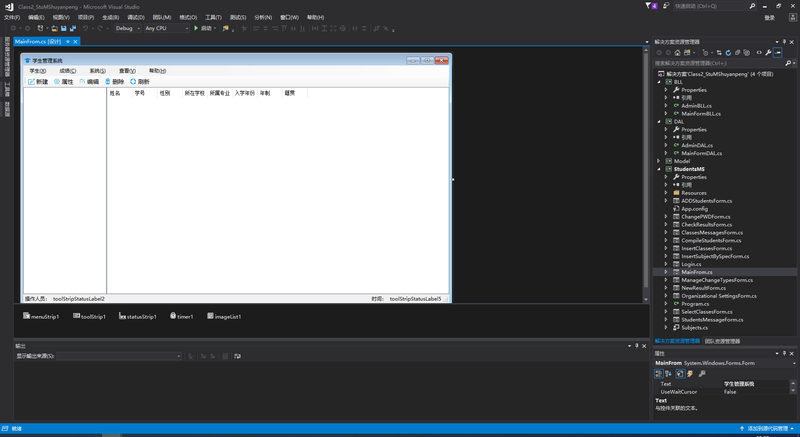Toggle the preview selected items button in Solution Explorer
800x437 pixels.
pyautogui.click(x=778, y=53)
